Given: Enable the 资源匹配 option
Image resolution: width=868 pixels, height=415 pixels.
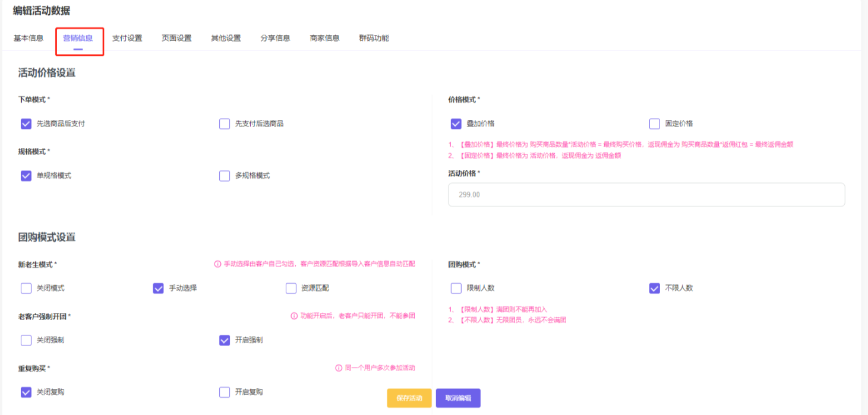Looking at the screenshot, I should [x=291, y=288].
